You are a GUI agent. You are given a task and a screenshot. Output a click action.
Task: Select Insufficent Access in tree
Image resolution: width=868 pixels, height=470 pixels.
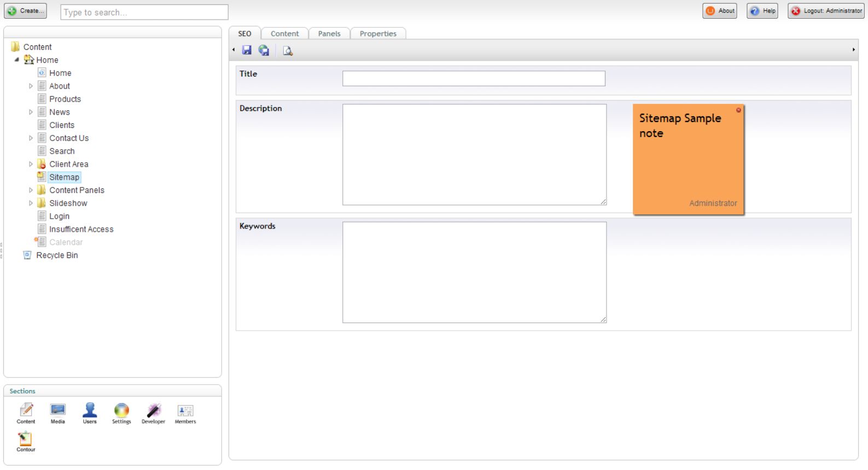[81, 229]
